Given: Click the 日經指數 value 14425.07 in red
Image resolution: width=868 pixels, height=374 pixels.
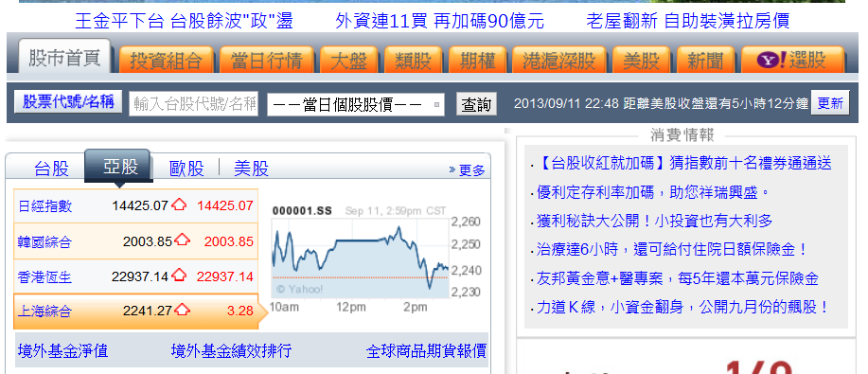Looking at the screenshot, I should click(x=224, y=205).
